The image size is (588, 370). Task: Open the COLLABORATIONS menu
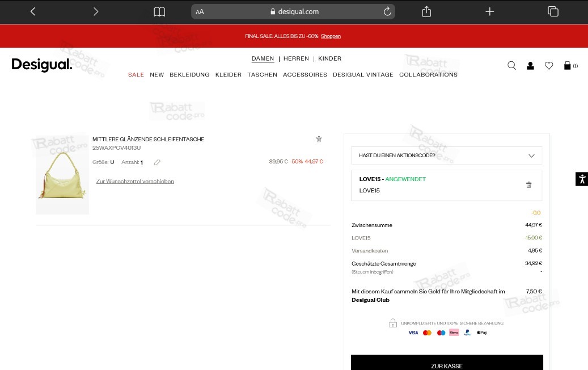tap(428, 75)
